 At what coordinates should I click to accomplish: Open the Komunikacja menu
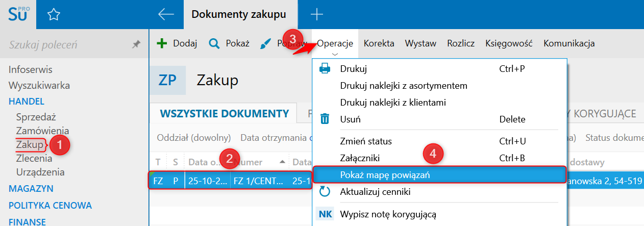click(569, 43)
